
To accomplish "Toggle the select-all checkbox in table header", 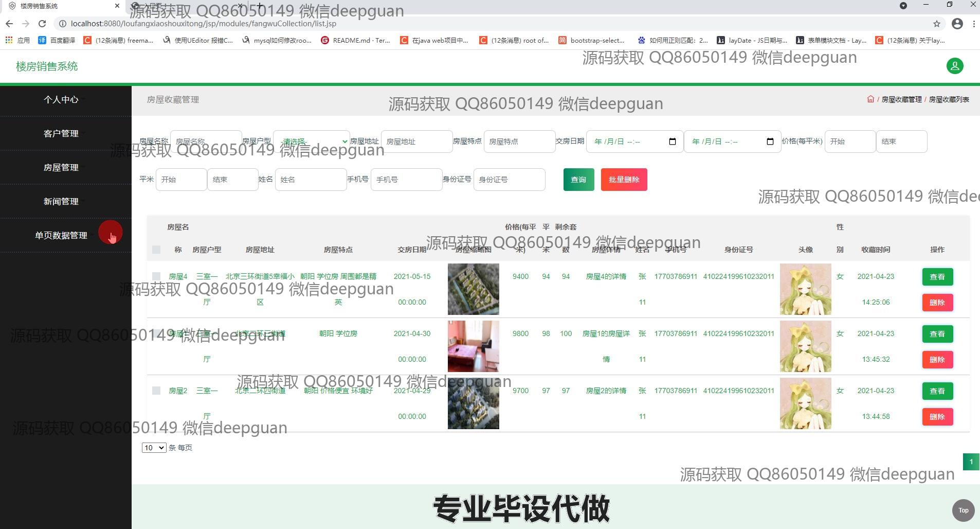I will (156, 250).
